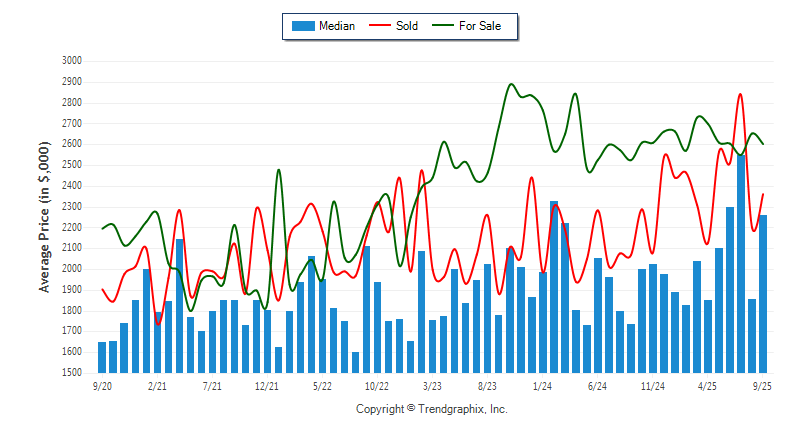800x434 pixels.
Task: Click the first blue bar above 9/20
Action: point(102,357)
